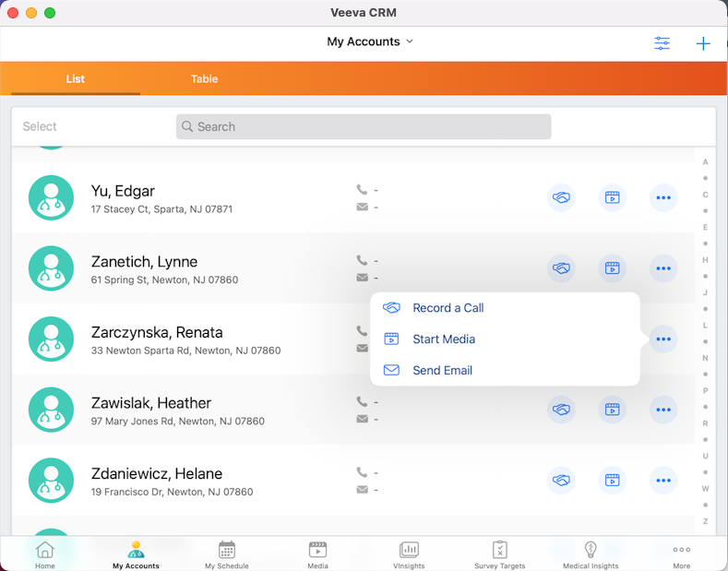Select Record a Call in popup menu
Screen dimensions: 728x571
point(448,308)
